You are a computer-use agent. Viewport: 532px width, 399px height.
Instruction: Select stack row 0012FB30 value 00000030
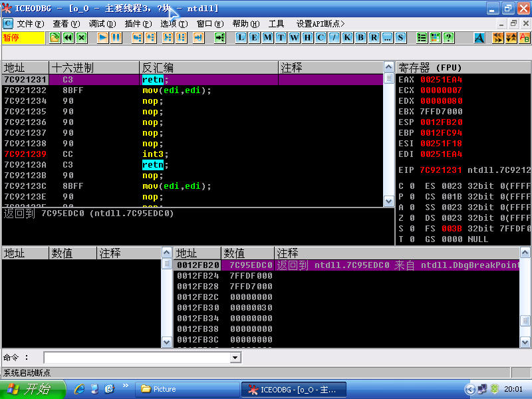tap(251, 308)
